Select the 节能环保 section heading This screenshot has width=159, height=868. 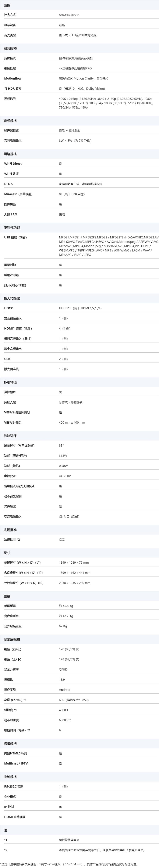coord(10,436)
